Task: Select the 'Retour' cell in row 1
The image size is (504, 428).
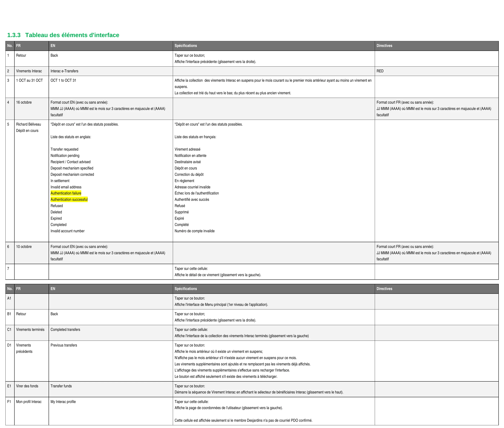Action: tap(31, 58)
